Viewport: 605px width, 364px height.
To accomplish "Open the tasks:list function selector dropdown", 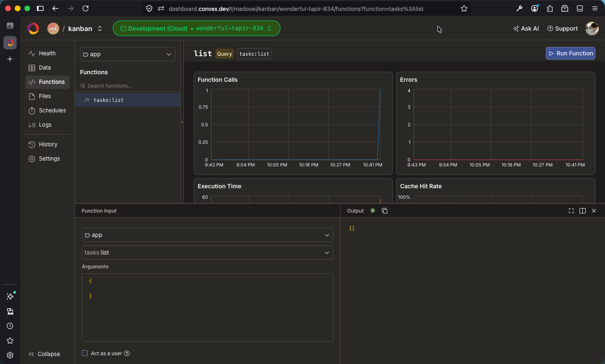I will (x=207, y=252).
